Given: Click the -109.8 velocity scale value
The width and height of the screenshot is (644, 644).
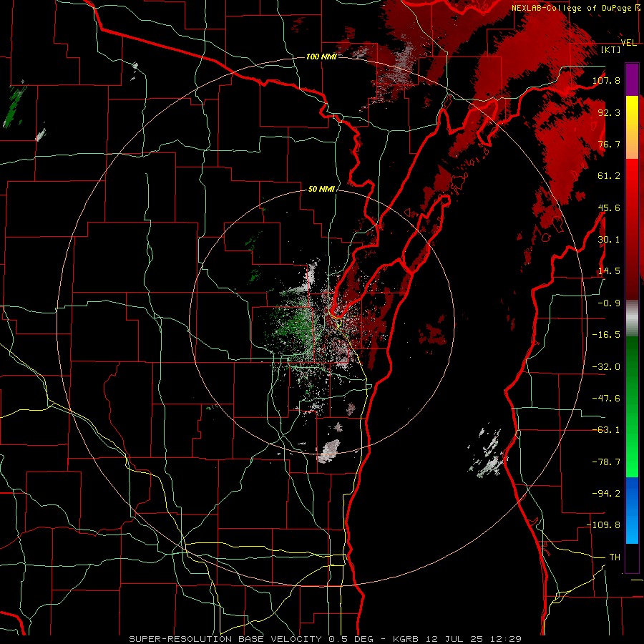Looking at the screenshot, I should pyautogui.click(x=603, y=525).
